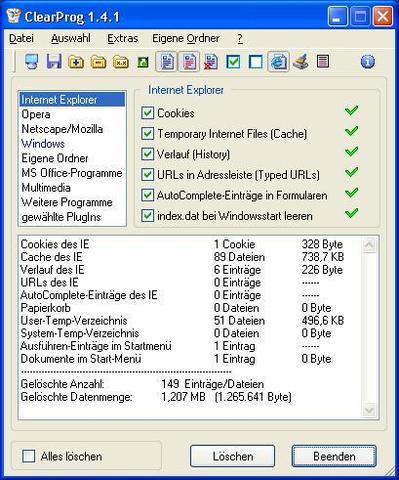This screenshot has width=399, height=480.
Task: Select Windows in the category list
Action: point(72,144)
